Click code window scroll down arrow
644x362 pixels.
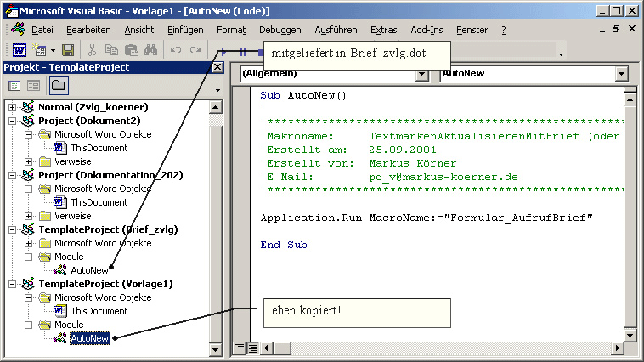pyautogui.click(x=630, y=335)
